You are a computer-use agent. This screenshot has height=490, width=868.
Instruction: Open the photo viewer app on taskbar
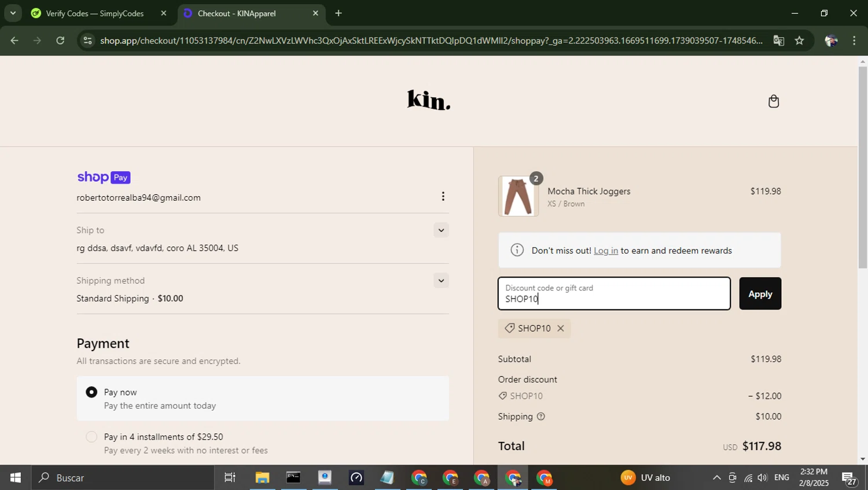coord(325,478)
